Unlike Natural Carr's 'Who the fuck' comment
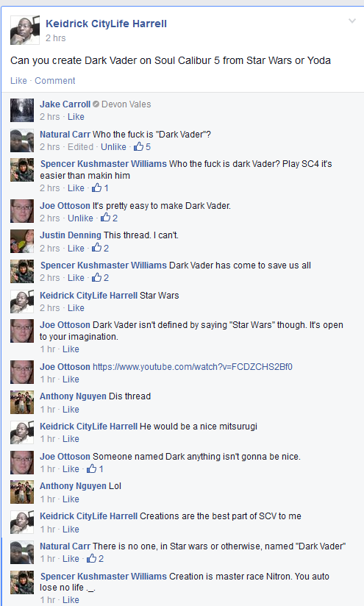 (x=113, y=147)
